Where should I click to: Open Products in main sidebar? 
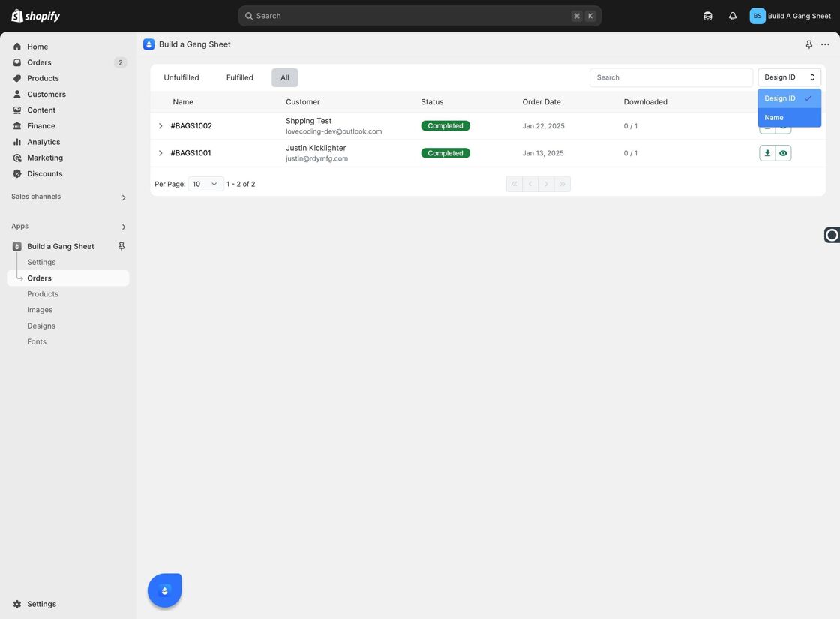[x=43, y=78]
